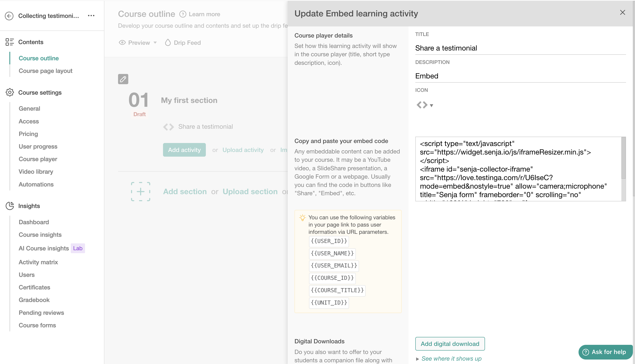
Task: Open Certificates page
Action: point(35,287)
